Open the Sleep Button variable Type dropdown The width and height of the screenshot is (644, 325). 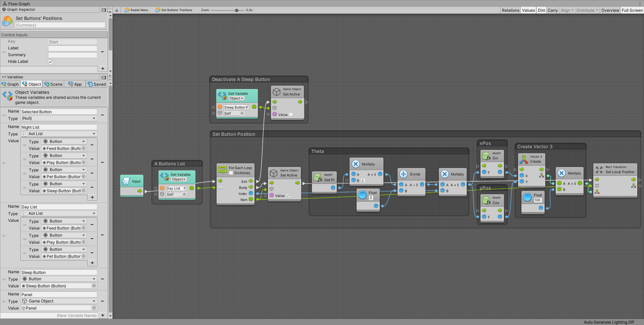click(59, 279)
